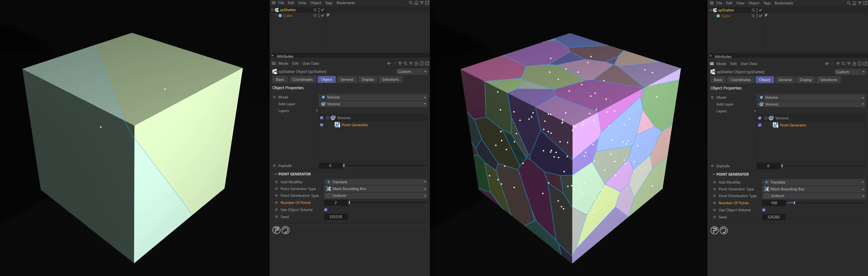Uncheck Use Object Volume
The image size is (868, 276).
(325, 209)
